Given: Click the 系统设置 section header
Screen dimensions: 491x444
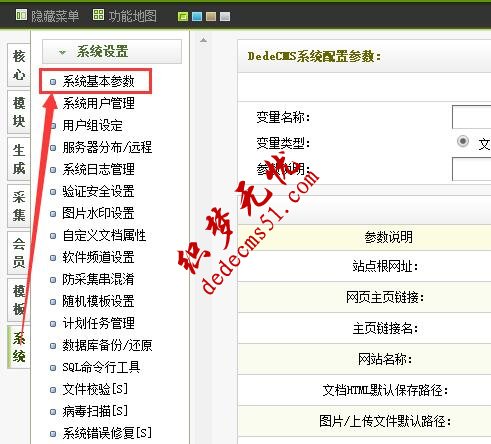Looking at the screenshot, I should tap(112, 51).
